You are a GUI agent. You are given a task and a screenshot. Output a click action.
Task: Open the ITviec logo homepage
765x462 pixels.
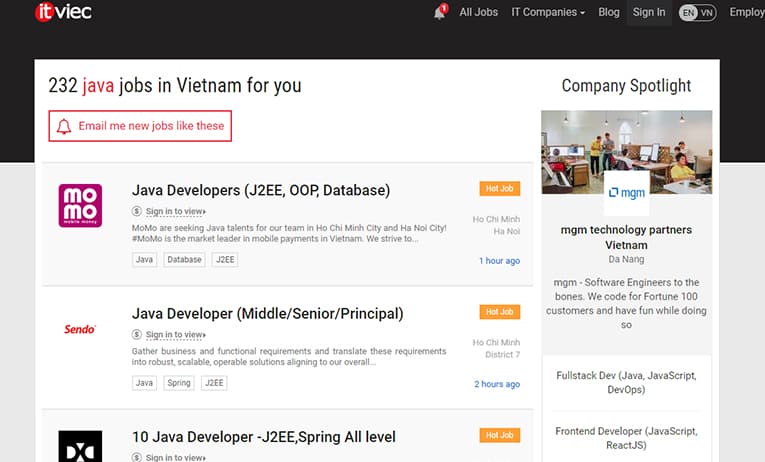click(x=63, y=12)
